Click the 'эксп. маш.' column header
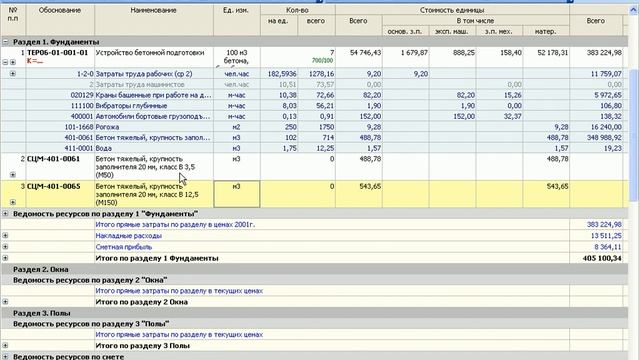 pos(452,31)
